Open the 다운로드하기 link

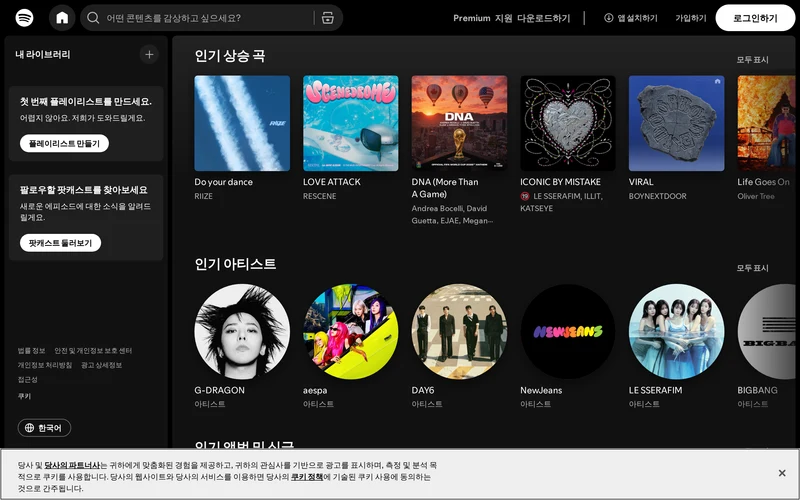tap(543, 18)
